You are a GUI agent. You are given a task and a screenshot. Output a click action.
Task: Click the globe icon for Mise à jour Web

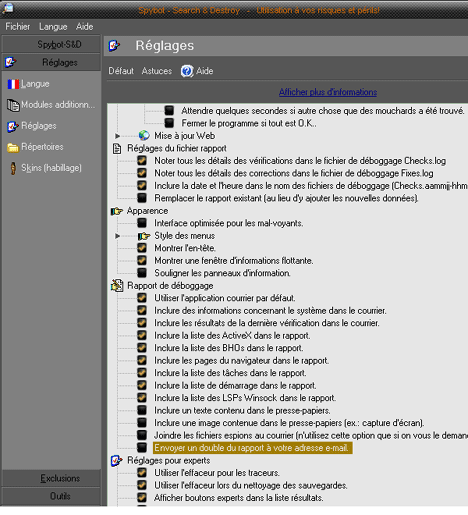click(x=144, y=136)
